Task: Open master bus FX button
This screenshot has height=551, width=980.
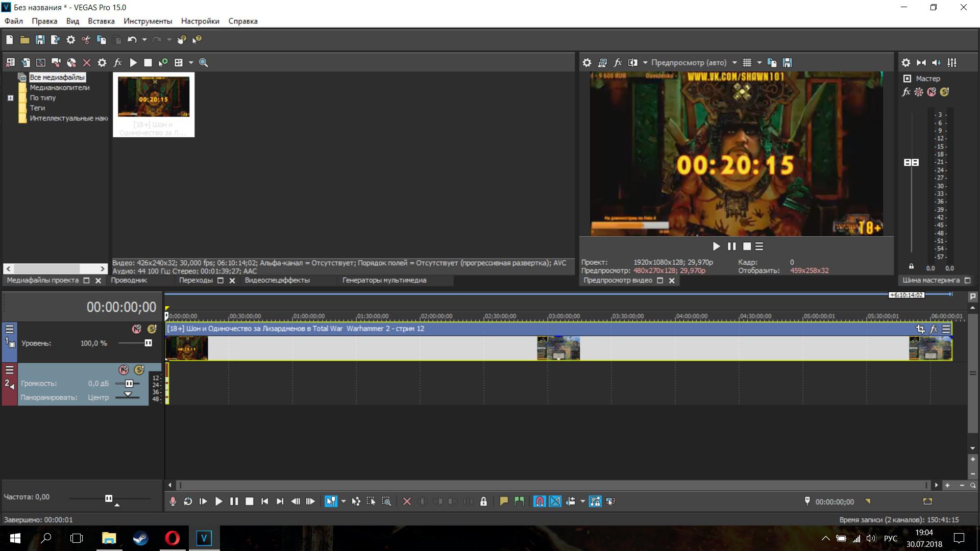Action: point(906,92)
